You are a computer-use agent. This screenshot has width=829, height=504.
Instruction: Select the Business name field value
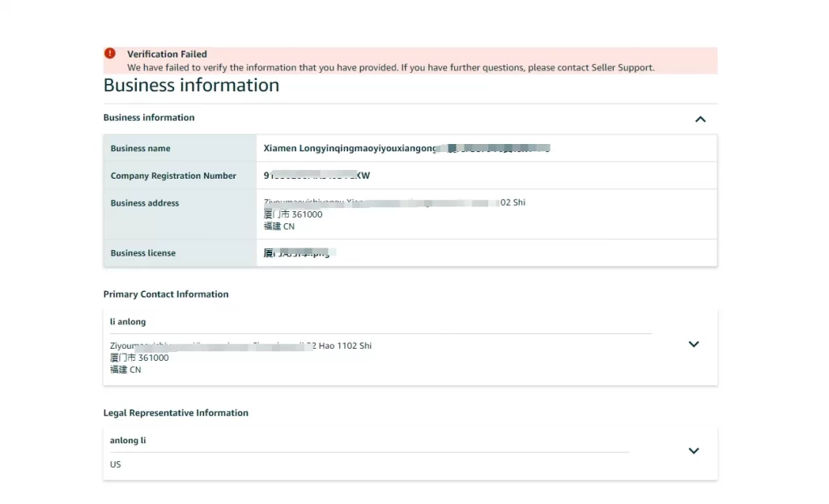coord(364,148)
